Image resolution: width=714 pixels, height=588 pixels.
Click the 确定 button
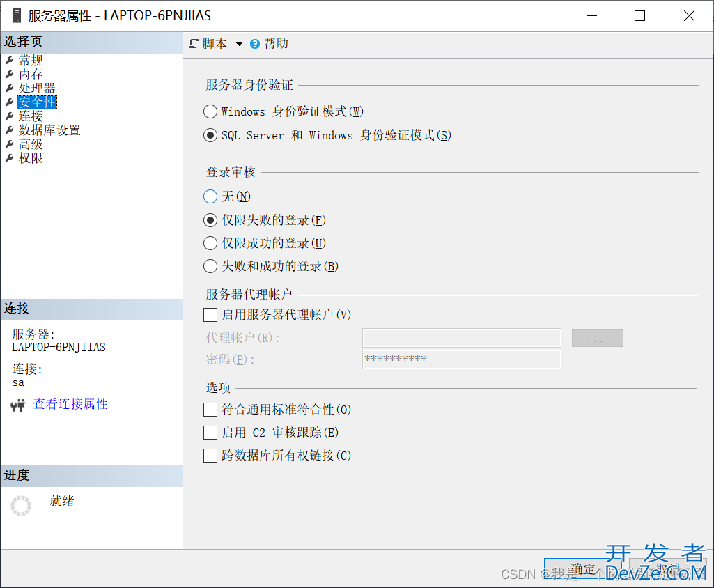click(583, 569)
